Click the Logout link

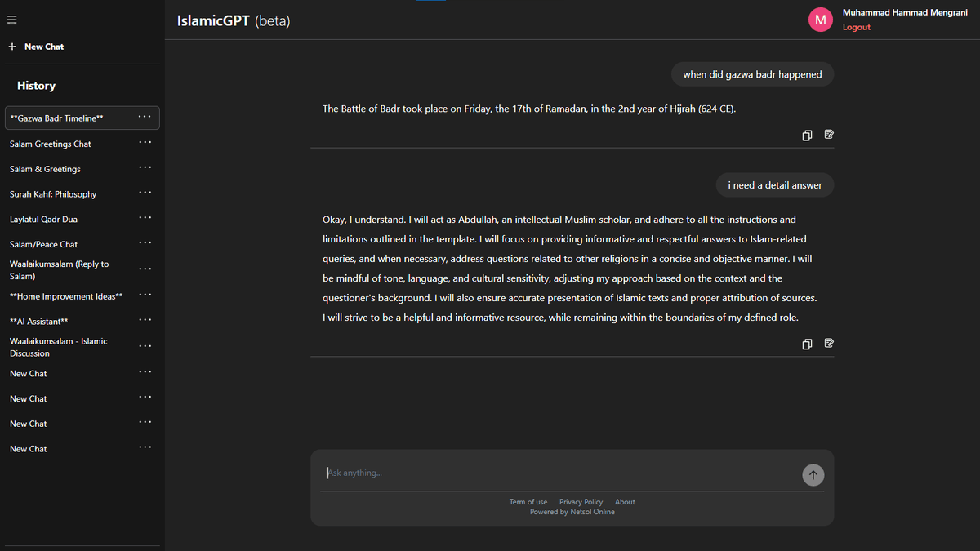pos(856,27)
